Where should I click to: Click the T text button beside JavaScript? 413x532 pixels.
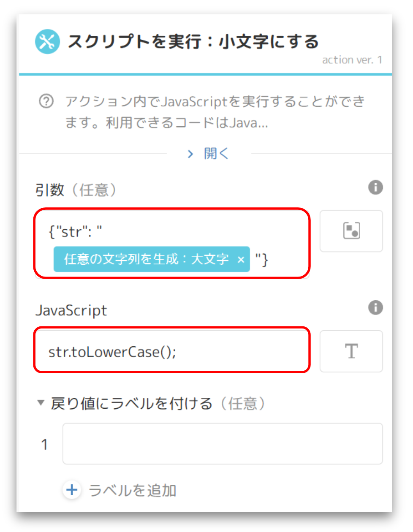click(351, 351)
